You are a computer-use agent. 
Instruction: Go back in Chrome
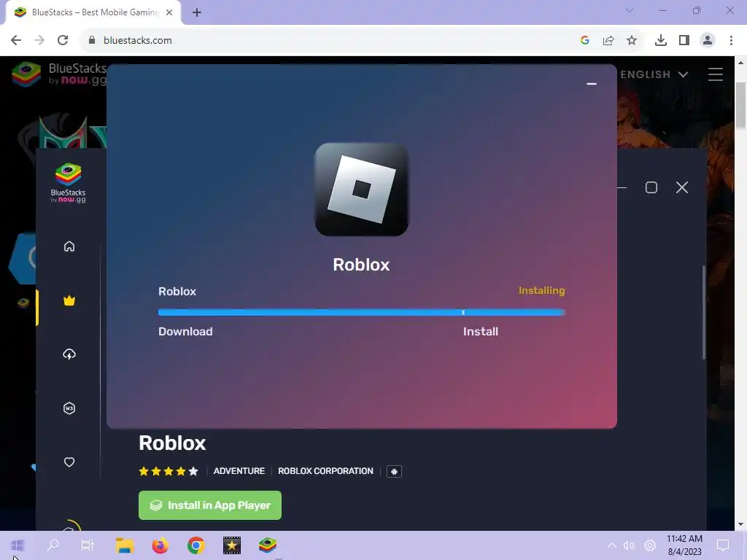click(16, 41)
